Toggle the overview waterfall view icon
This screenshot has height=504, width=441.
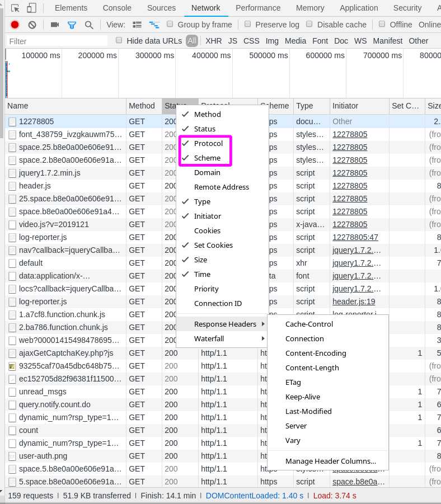click(x=154, y=25)
